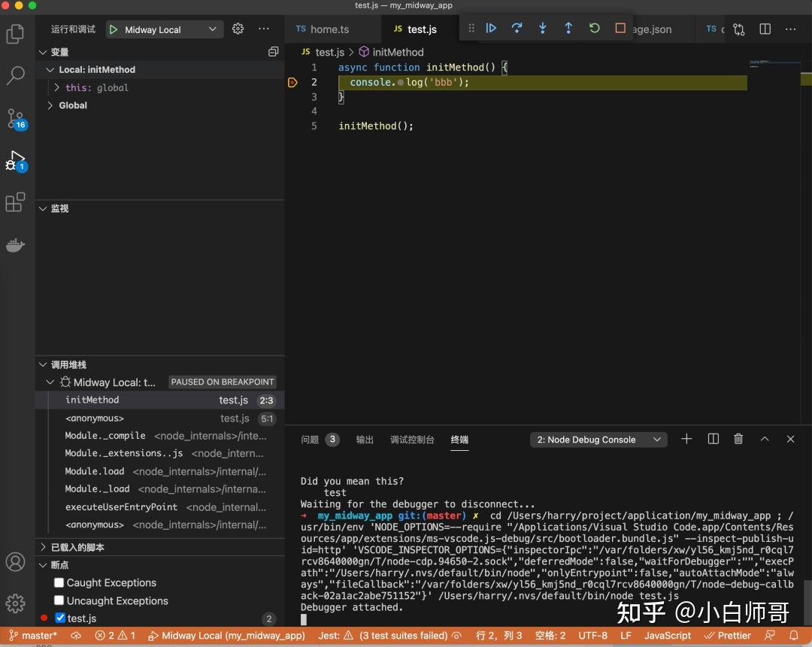Disable the test.js breakpoint checkbox

pos(60,618)
